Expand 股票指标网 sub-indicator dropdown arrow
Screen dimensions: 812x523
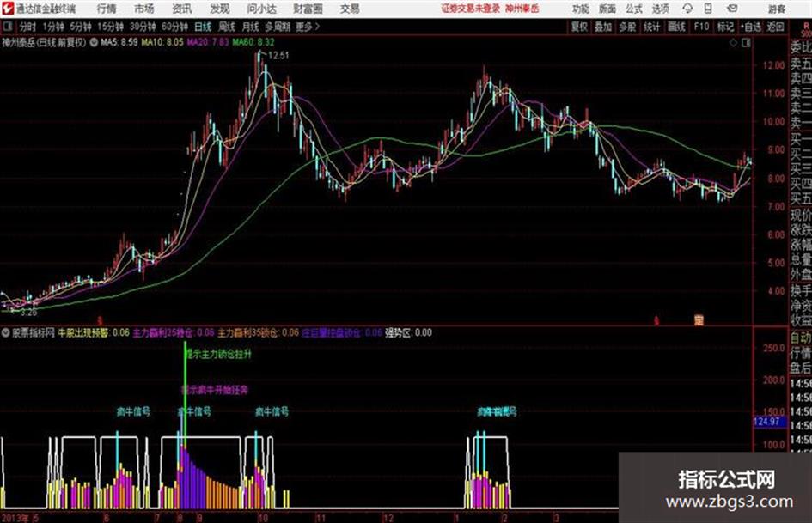pyautogui.click(x=5, y=333)
